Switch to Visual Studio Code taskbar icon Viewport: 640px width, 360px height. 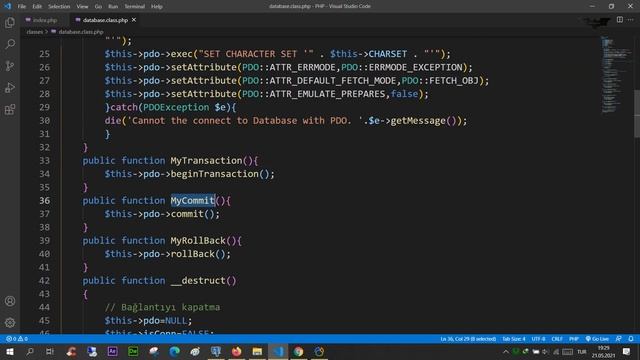click(x=278, y=351)
